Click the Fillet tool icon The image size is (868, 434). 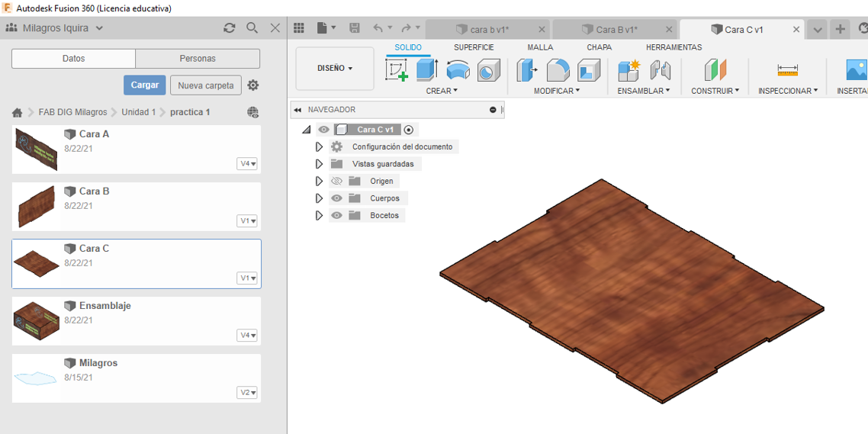pos(558,70)
